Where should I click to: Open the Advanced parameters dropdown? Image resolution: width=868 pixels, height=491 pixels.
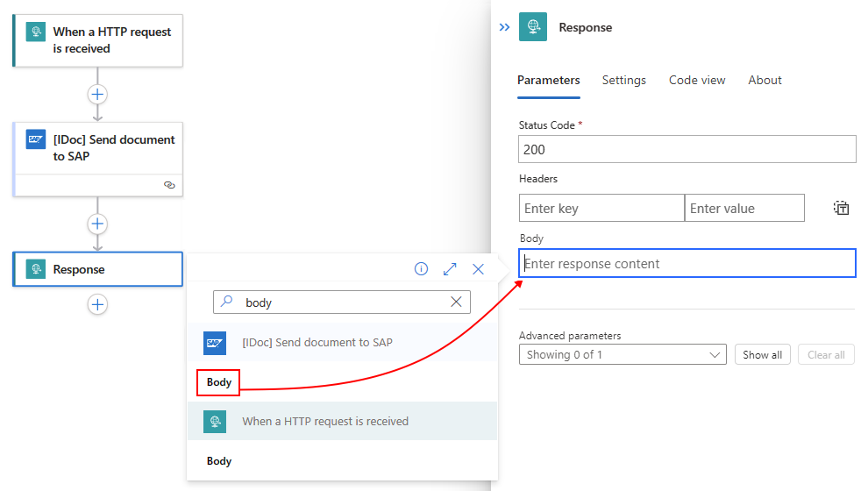(x=623, y=355)
